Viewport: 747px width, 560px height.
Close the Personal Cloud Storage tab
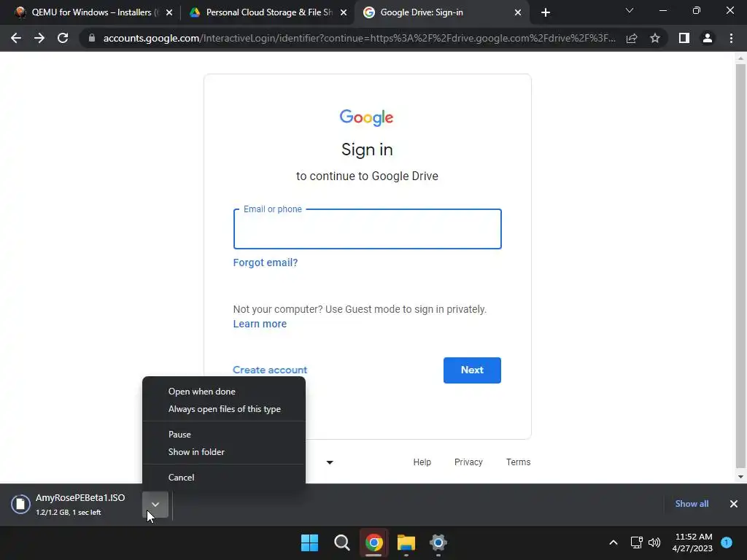[344, 12]
